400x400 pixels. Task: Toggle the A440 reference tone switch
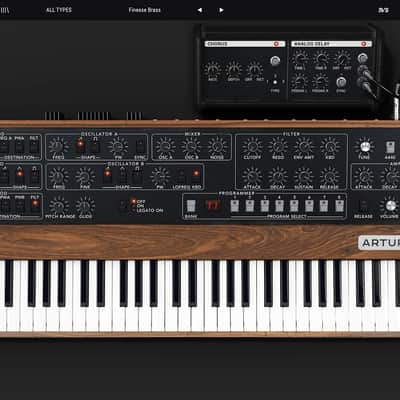(390, 147)
